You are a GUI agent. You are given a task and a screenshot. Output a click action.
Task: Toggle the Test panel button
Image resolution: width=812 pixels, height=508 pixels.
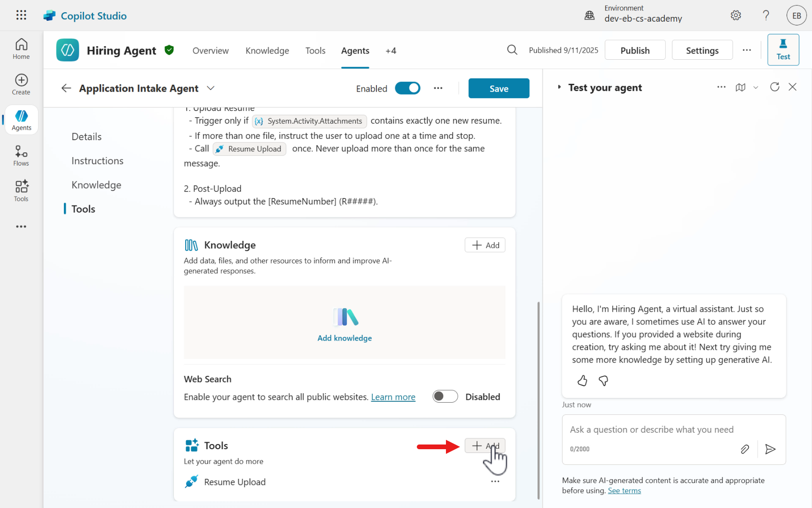(783, 49)
